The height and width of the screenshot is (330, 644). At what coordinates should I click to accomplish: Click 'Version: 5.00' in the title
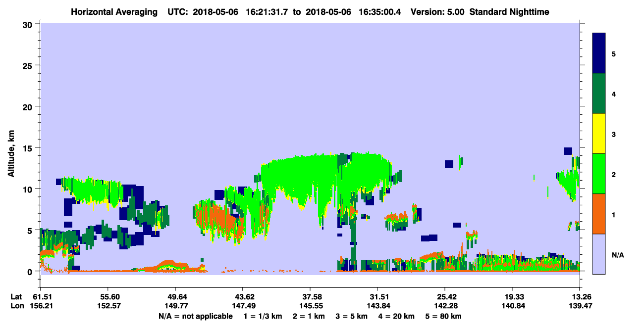pos(437,12)
